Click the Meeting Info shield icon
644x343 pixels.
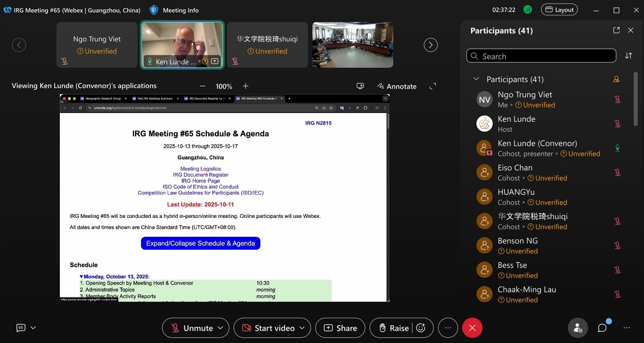pos(154,10)
